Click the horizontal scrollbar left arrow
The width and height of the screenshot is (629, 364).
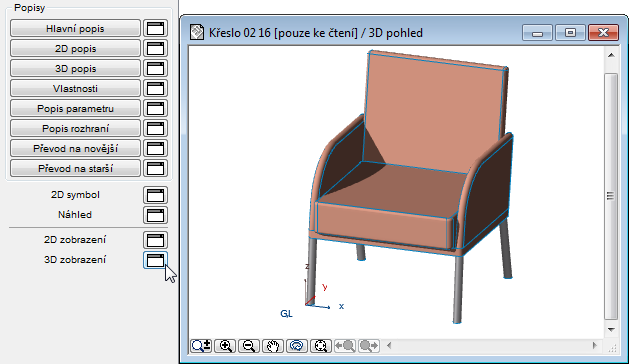pyautogui.click(x=389, y=346)
